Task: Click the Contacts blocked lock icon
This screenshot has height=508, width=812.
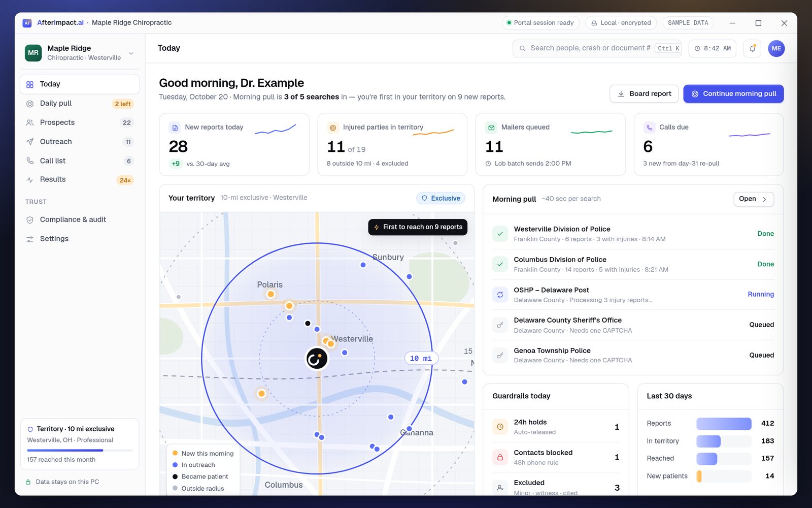Action: [500, 457]
